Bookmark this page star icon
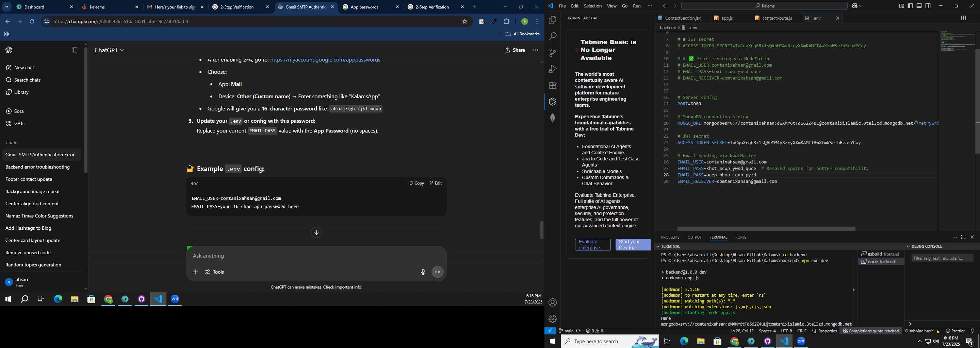The image size is (980, 348). coord(464,22)
